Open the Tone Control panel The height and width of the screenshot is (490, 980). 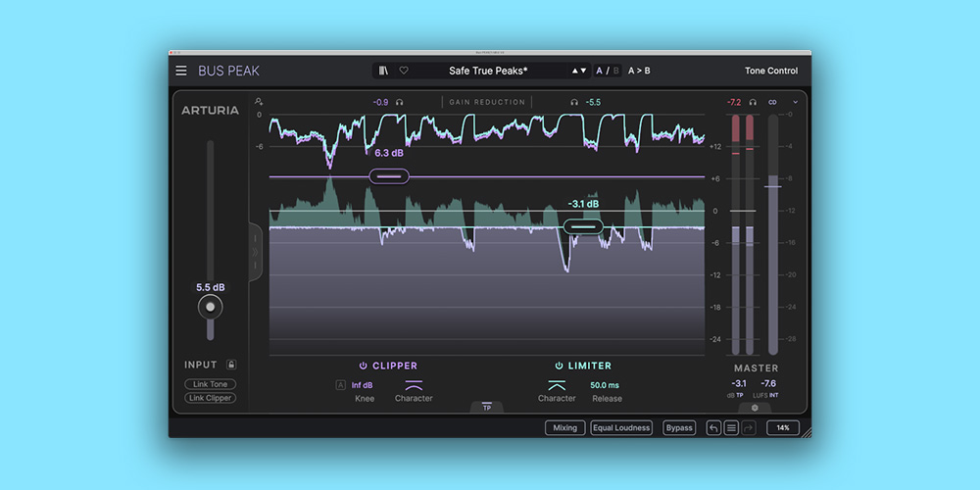click(770, 71)
